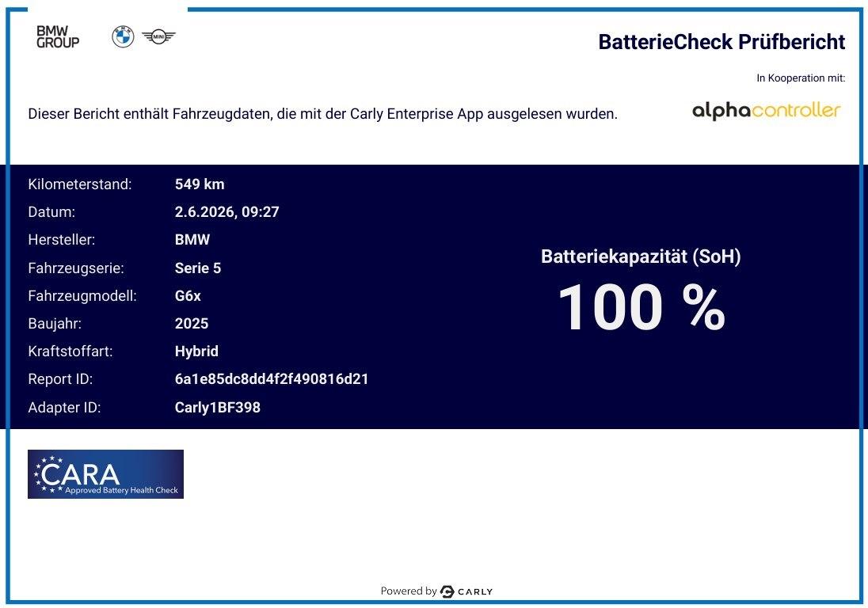Click the Adapter ID label
This screenshot has width=868, height=608.
click(x=64, y=408)
